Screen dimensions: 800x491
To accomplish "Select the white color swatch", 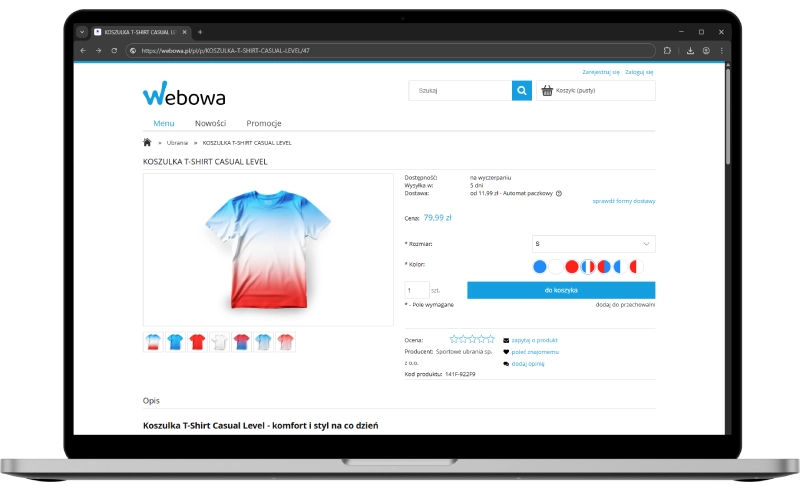I will (x=556, y=266).
